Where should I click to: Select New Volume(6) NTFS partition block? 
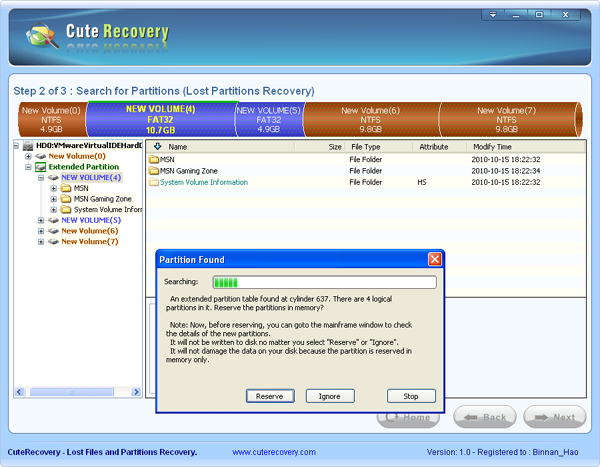371,120
